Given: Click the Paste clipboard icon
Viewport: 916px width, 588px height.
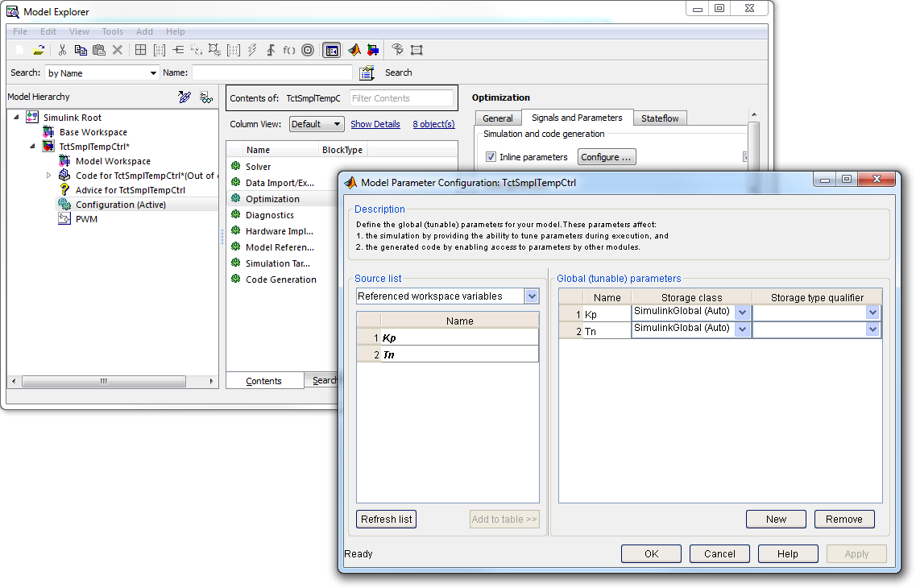Looking at the screenshot, I should coord(99,50).
